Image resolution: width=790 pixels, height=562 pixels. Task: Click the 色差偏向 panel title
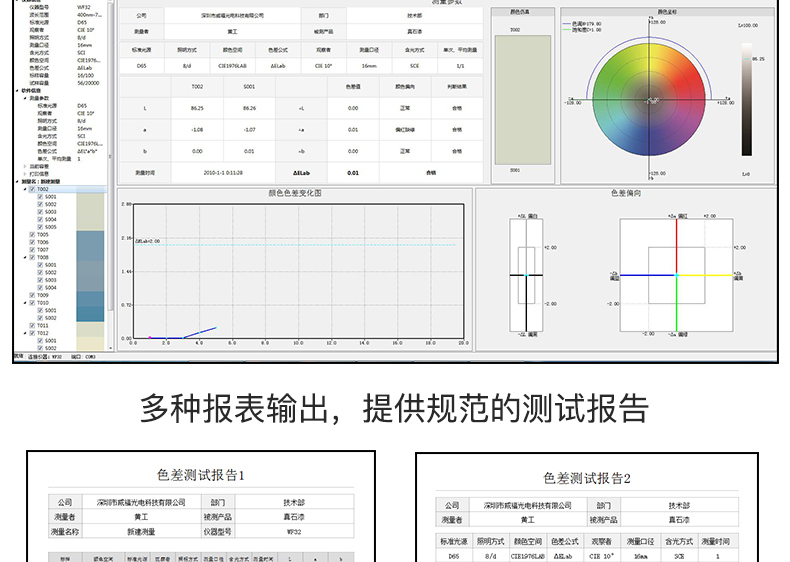626,193
